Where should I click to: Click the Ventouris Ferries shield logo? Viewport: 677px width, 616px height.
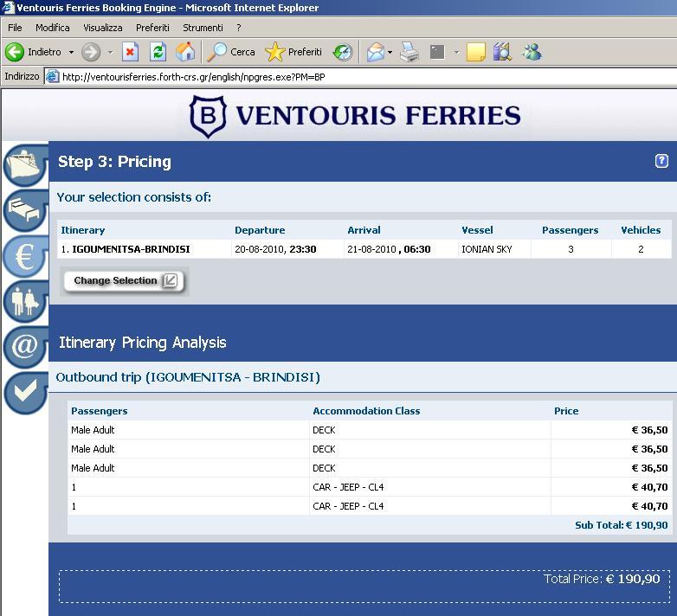(208, 117)
